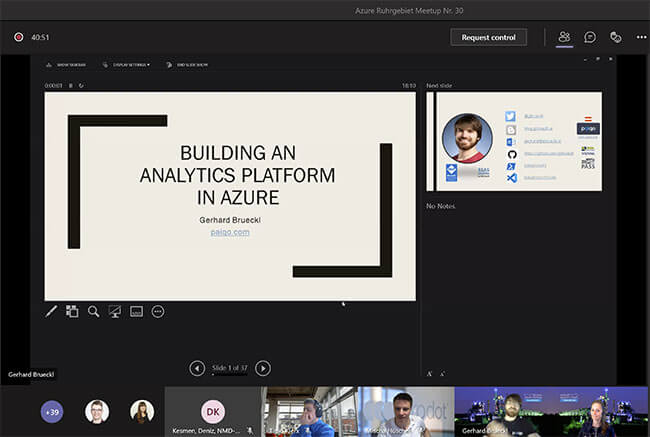
Task: Click Show Taskbar in presenter view
Action: click(x=66, y=65)
